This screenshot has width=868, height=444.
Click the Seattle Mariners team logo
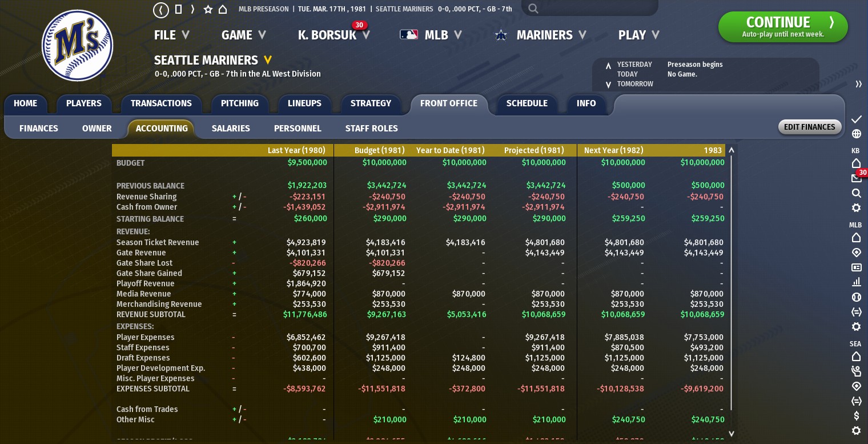tap(78, 45)
